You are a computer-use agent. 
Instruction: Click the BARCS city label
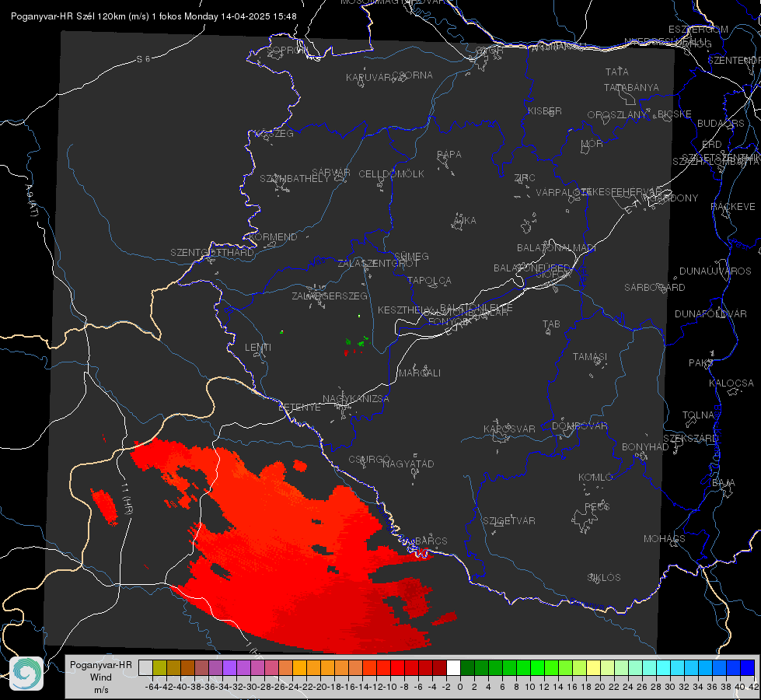tap(431, 541)
